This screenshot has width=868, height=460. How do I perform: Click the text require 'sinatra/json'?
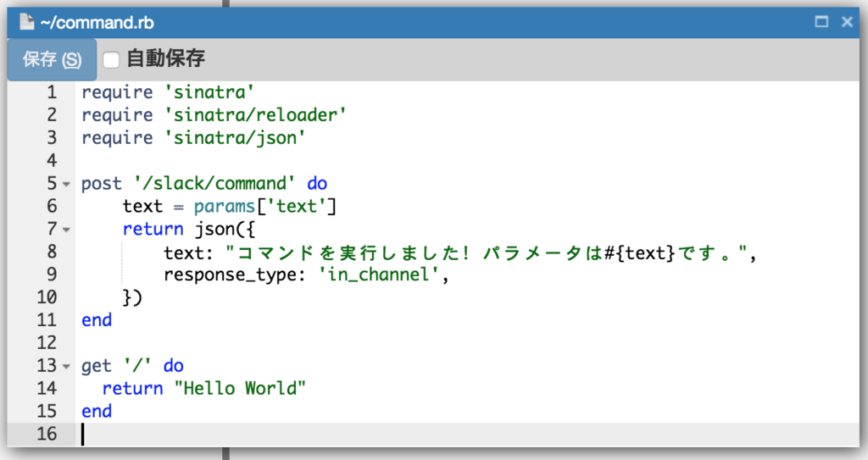193,138
